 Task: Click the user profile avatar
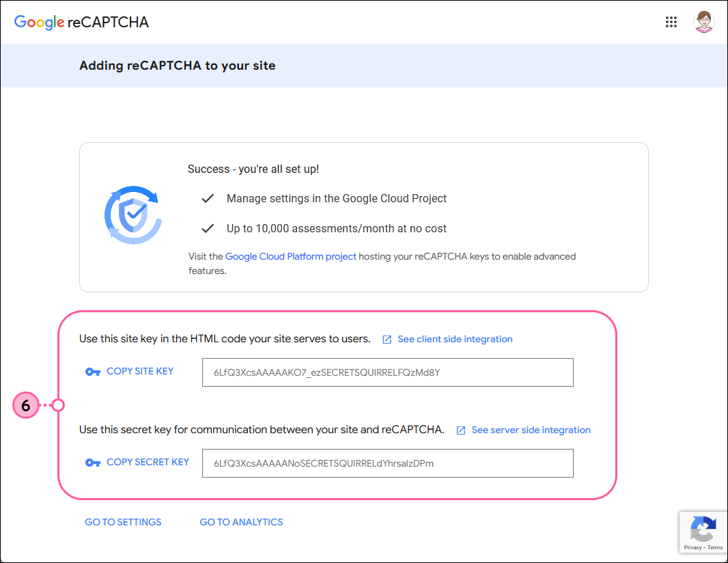pos(703,22)
